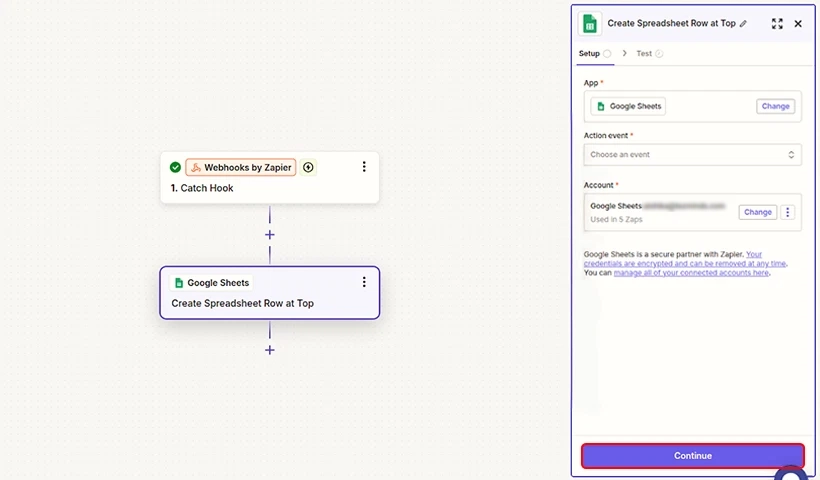Click the panel title Create Spreadsheet Row at Top
Viewport: 820px width, 480px height.
point(671,24)
